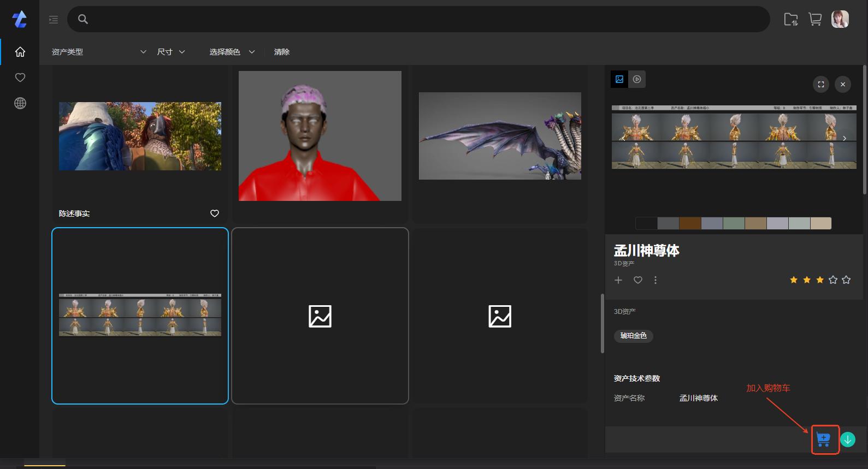Click the 琥珀金色 tag
Image resolution: width=868 pixels, height=469 pixels.
(633, 336)
